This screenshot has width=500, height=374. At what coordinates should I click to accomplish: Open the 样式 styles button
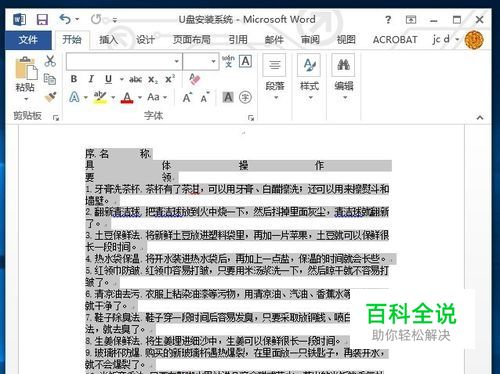309,77
